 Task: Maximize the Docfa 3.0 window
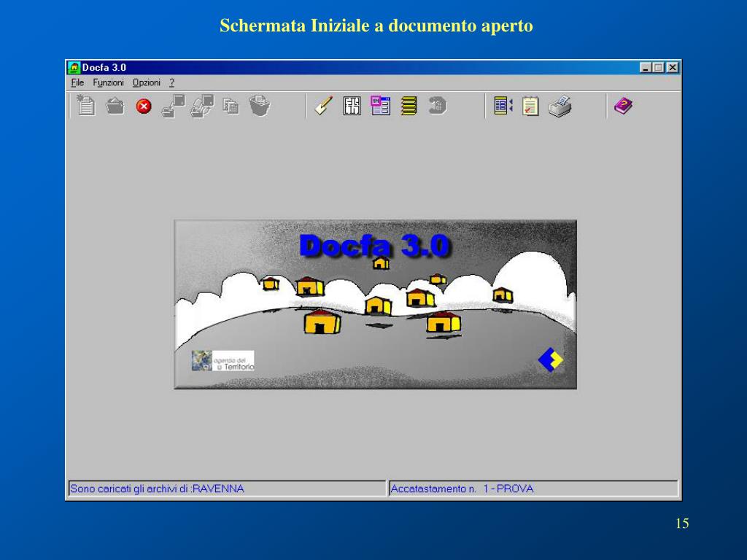click(x=658, y=68)
